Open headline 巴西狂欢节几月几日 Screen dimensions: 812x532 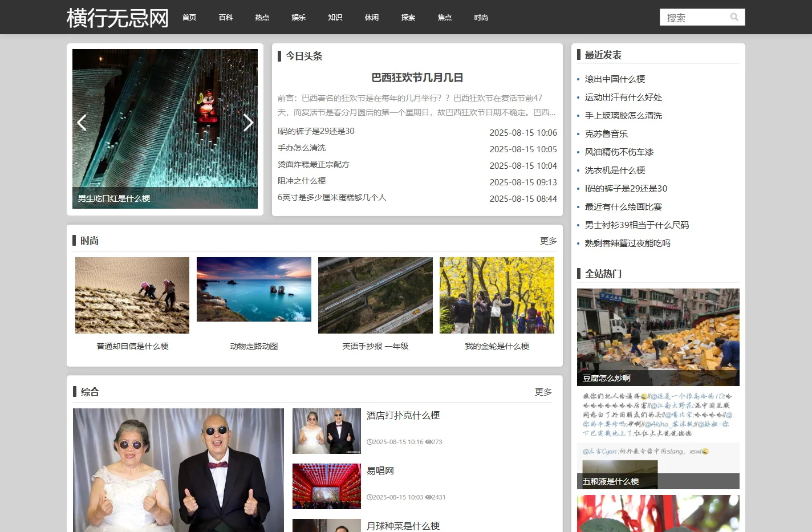(x=417, y=78)
